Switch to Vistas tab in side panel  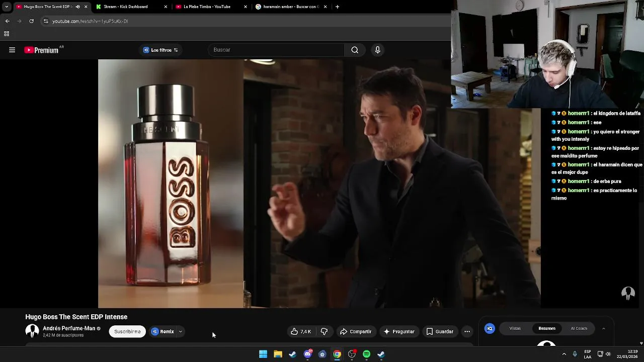515,328
